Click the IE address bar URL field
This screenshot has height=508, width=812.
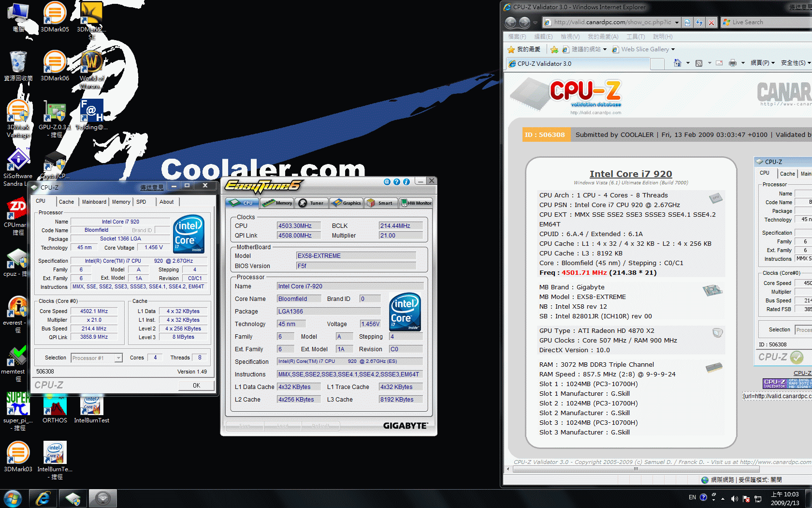click(612, 22)
